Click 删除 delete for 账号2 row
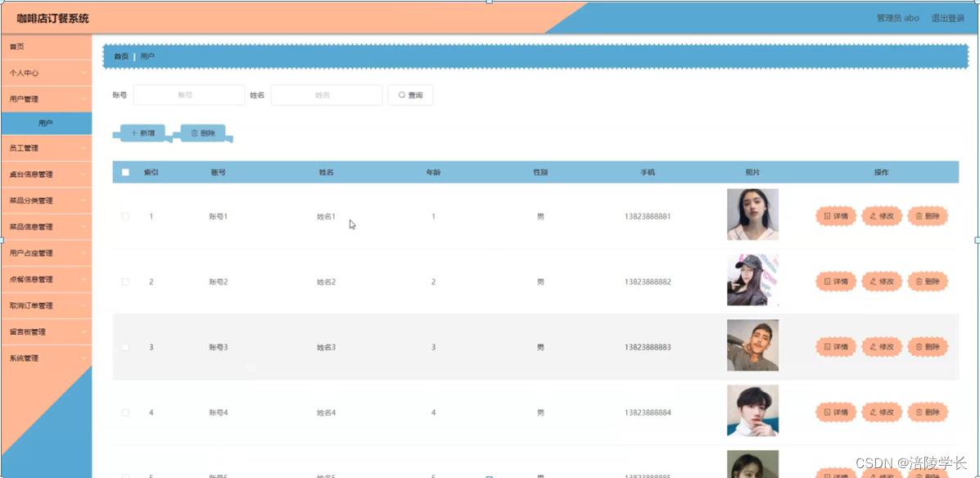 coord(928,282)
